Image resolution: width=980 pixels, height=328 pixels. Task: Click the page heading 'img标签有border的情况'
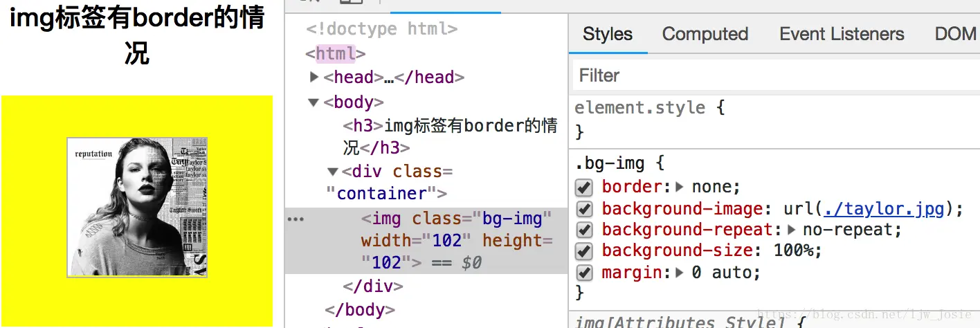coord(137,35)
